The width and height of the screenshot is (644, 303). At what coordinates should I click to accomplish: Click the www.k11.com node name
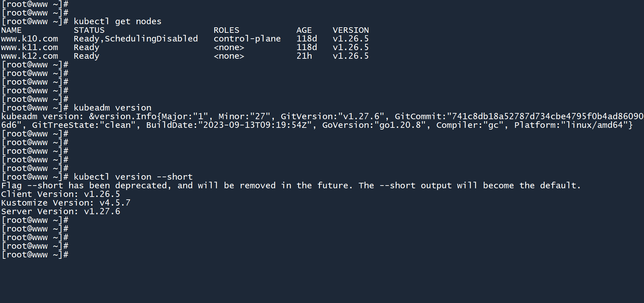click(x=30, y=47)
